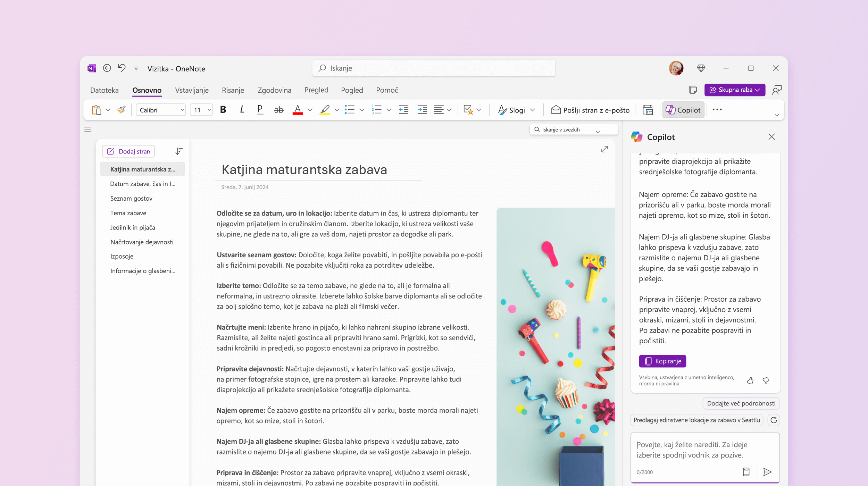Open the Copilot prompt guide icon
The height and width of the screenshot is (486, 868).
pyautogui.click(x=746, y=472)
